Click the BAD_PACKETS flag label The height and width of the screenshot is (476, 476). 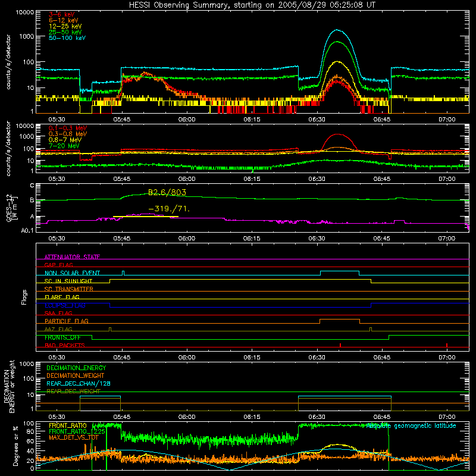pyautogui.click(x=65, y=345)
